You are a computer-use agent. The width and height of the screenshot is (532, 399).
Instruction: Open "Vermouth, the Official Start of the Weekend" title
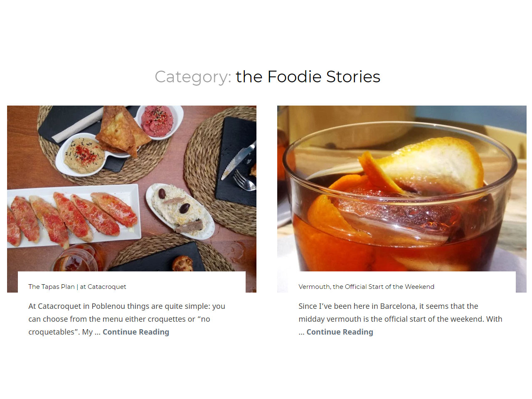(366, 287)
